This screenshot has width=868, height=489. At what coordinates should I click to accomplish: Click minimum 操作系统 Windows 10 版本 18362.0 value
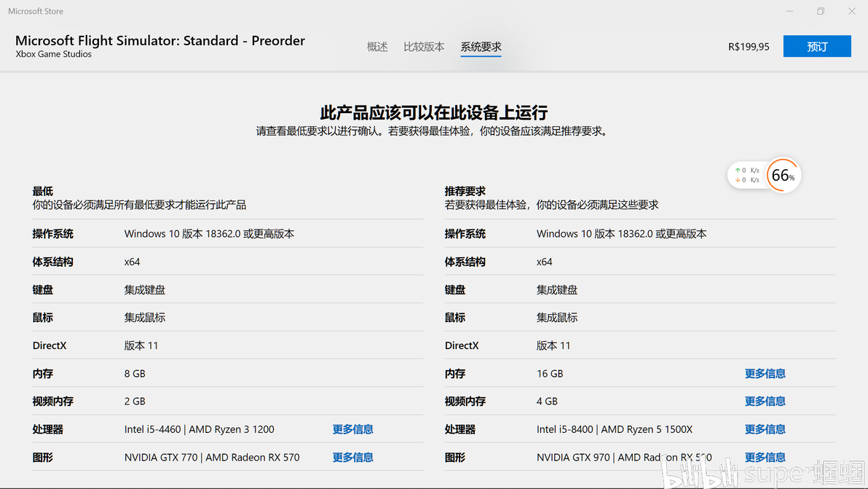pyautogui.click(x=209, y=234)
